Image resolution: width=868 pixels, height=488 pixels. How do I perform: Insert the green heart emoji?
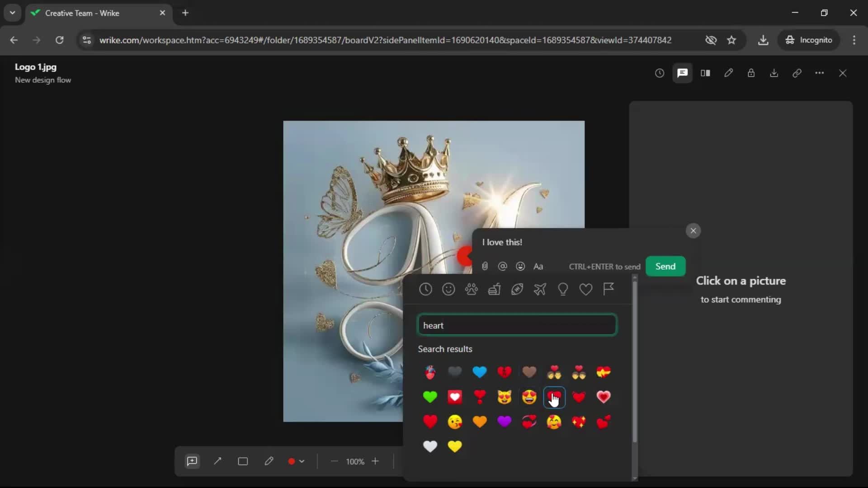click(430, 397)
